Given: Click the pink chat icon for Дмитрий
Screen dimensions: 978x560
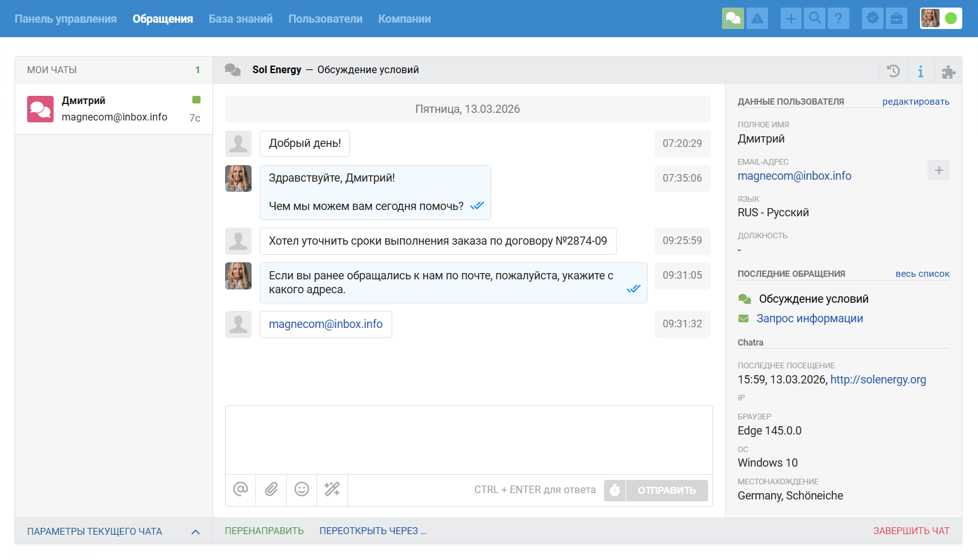Looking at the screenshot, I should point(40,109).
